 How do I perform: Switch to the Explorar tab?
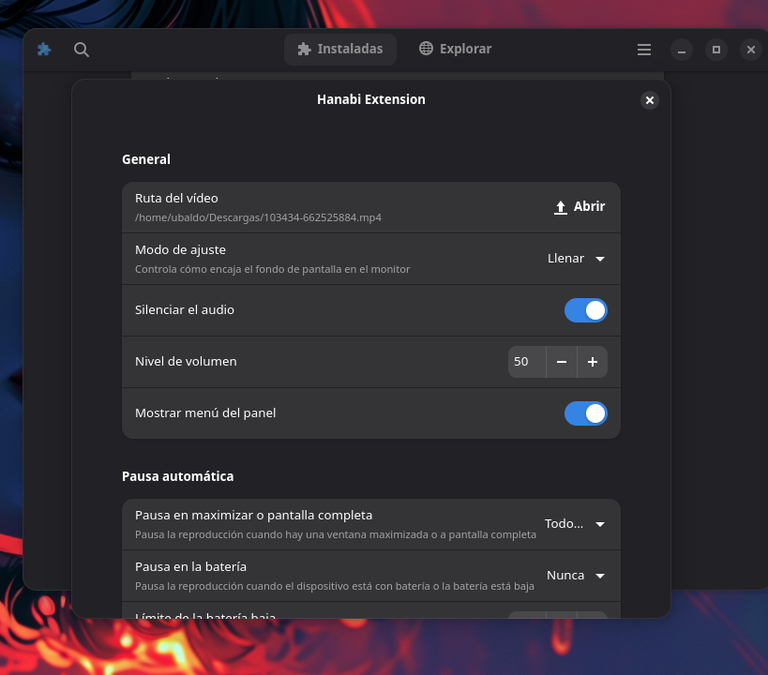click(455, 49)
